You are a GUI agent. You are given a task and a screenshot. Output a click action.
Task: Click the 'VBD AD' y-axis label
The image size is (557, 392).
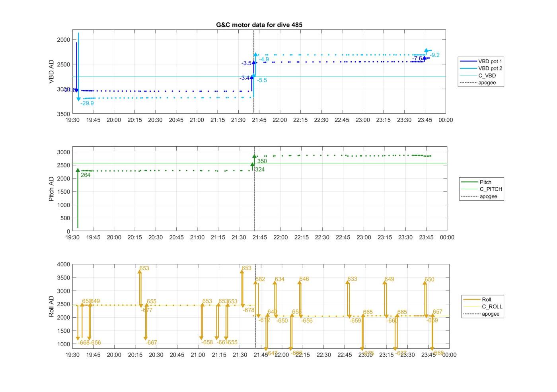pyautogui.click(x=51, y=72)
